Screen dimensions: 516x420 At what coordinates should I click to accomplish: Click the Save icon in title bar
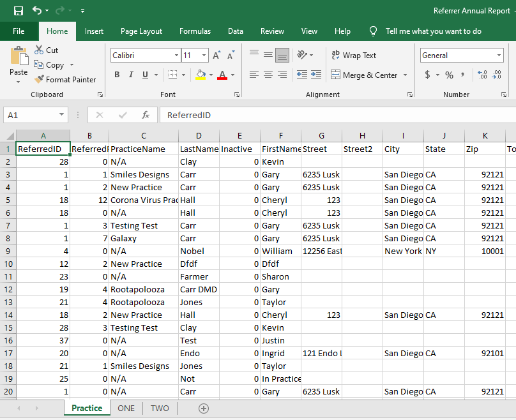[x=19, y=11]
